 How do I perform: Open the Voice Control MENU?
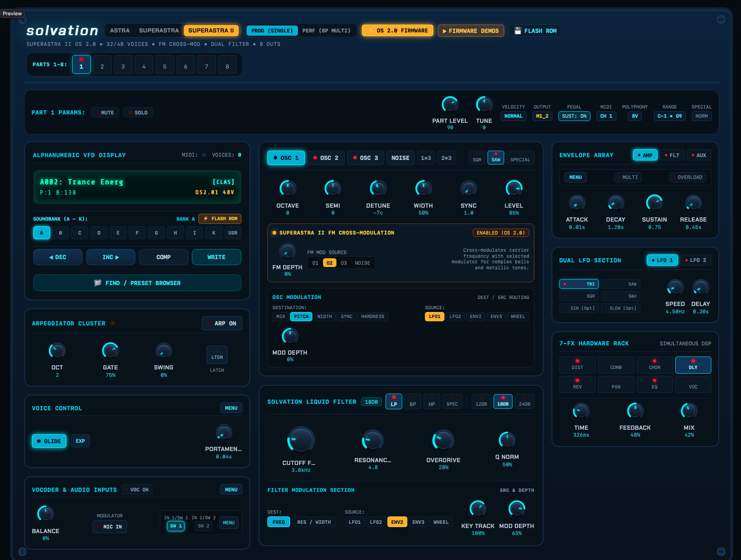tap(231, 408)
